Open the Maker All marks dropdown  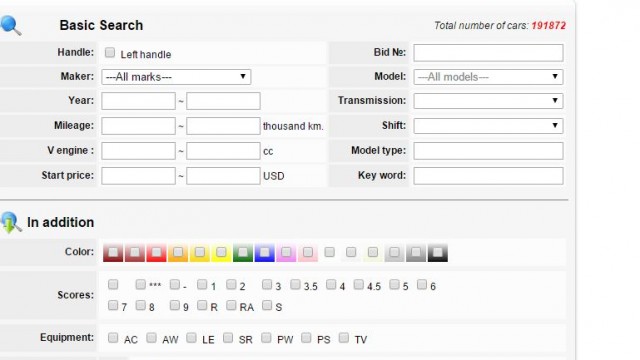(176, 77)
